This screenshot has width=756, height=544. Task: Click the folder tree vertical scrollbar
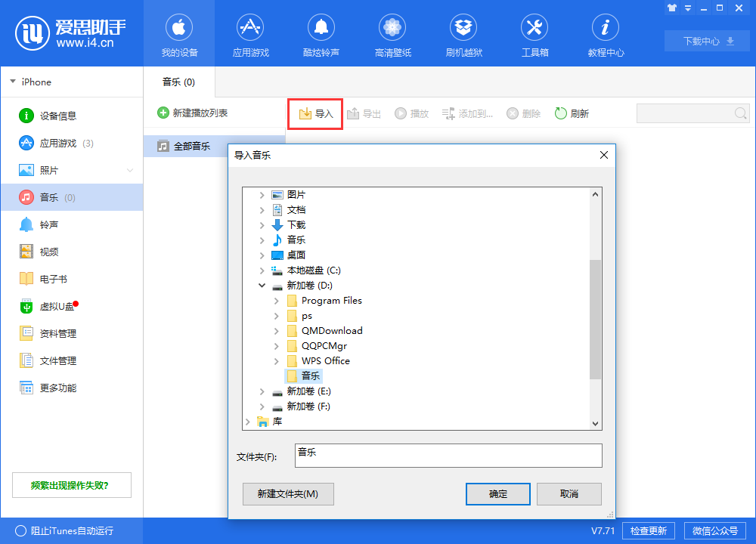[595, 317]
